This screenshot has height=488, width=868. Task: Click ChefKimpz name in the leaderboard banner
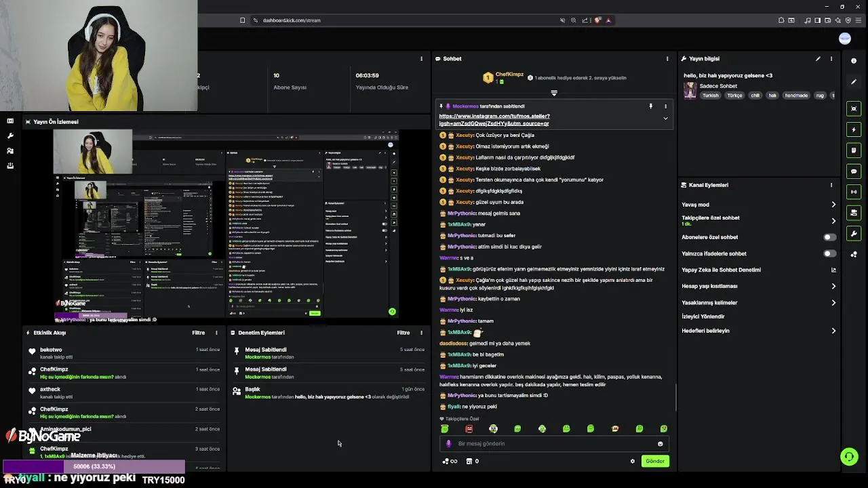(x=509, y=75)
